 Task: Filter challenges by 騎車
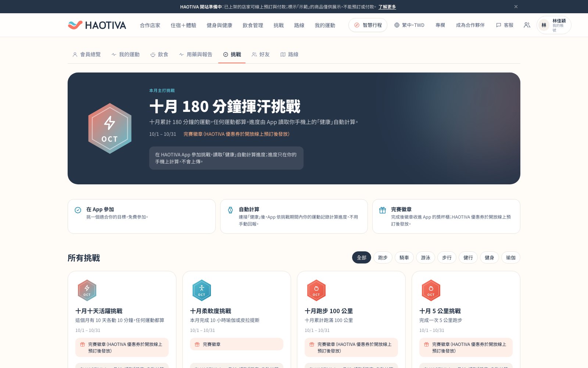404,258
